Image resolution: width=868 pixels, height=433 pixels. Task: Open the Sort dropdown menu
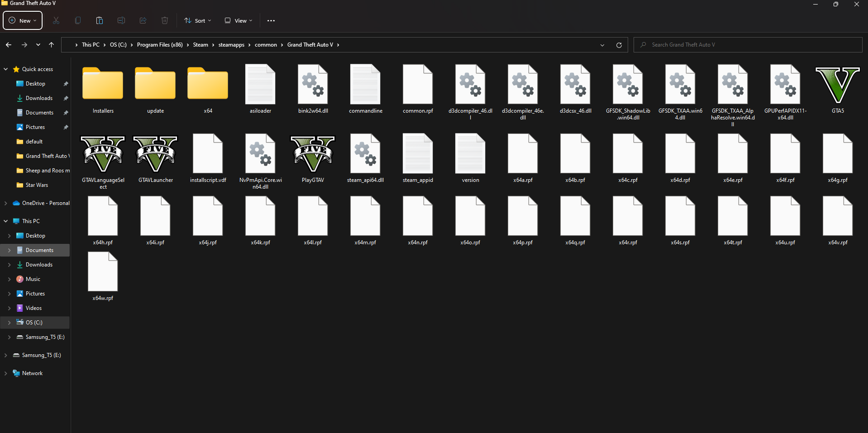pyautogui.click(x=198, y=20)
